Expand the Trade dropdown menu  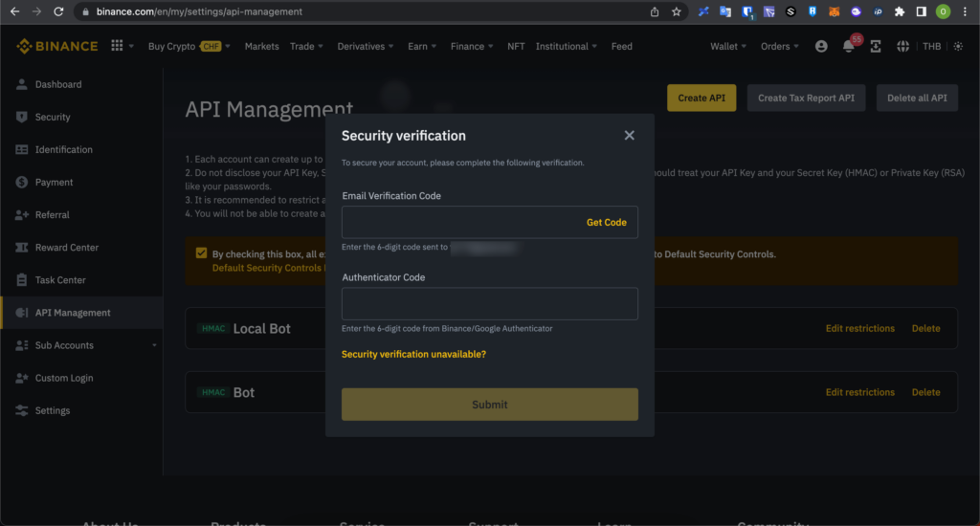(306, 46)
